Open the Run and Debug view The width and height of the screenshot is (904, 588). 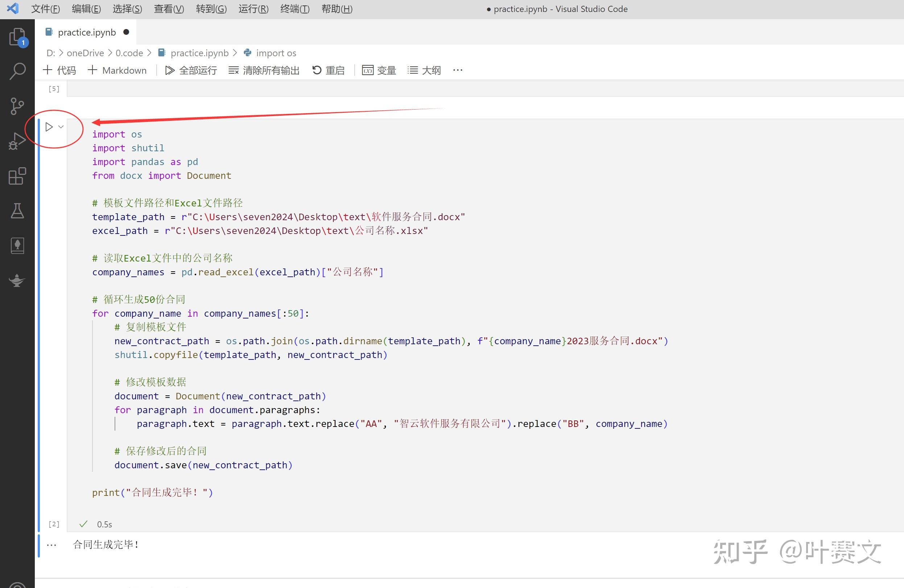tap(17, 141)
